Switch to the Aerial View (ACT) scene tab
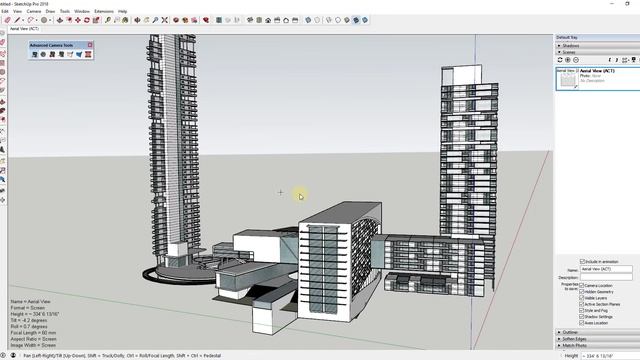The height and width of the screenshot is (360, 640). tap(24, 29)
